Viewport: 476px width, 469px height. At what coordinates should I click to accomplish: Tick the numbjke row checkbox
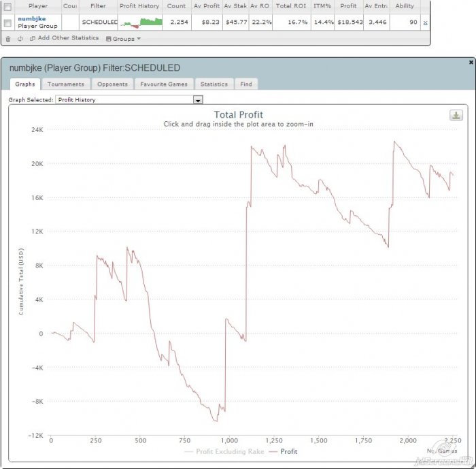(x=7, y=22)
